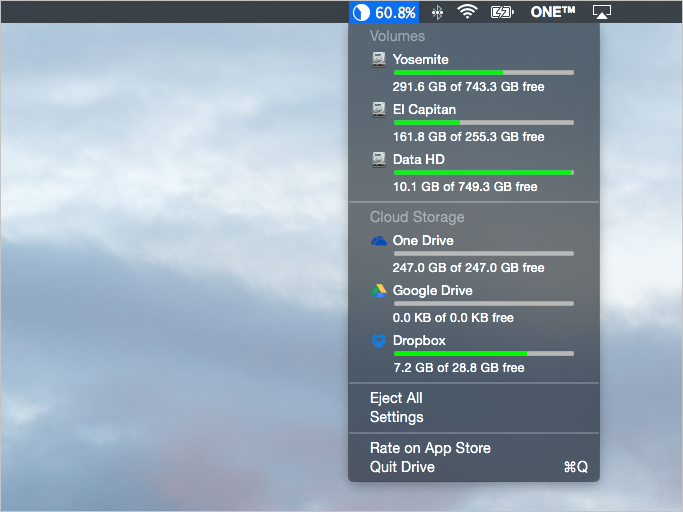Click the One Drive usage bar

pyautogui.click(x=484, y=254)
